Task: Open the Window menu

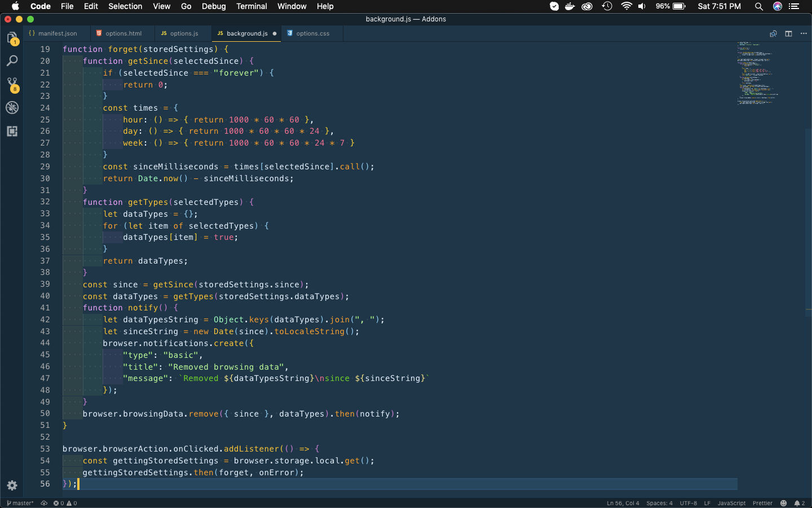Action: click(x=292, y=6)
